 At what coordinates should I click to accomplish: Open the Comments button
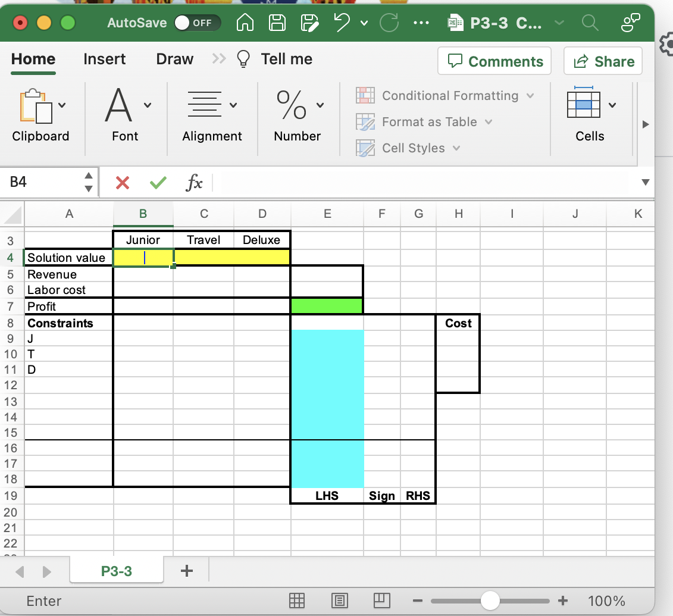(x=494, y=61)
